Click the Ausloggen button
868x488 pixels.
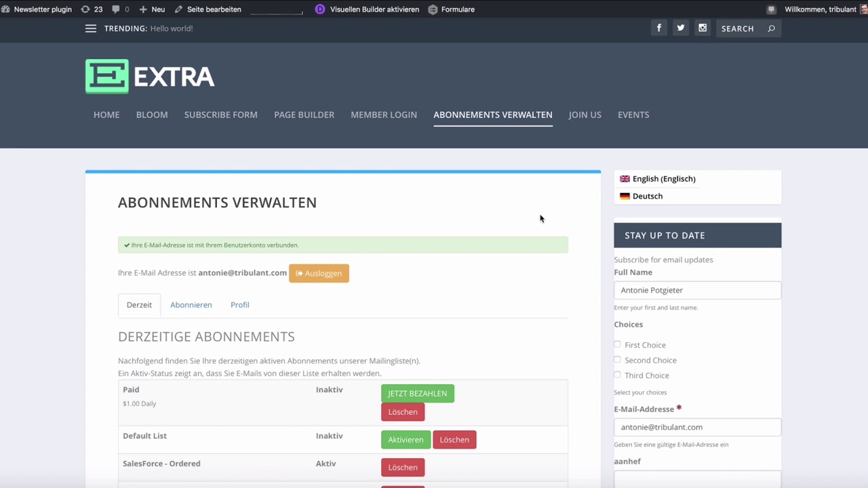(x=319, y=273)
